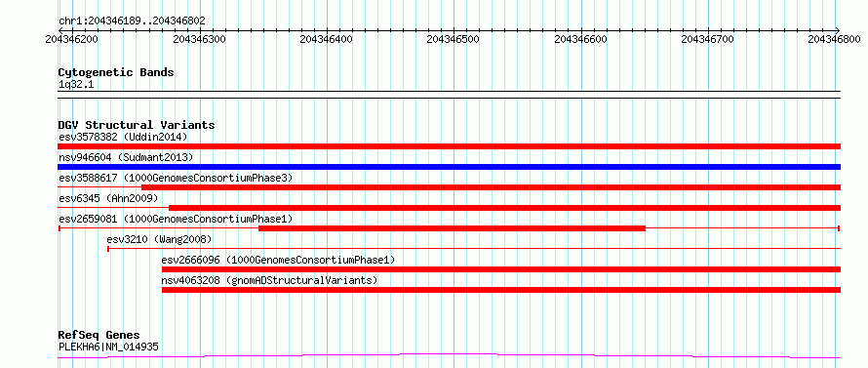Click the esv3588617 1000GenomesConsortiumPhase3 label
Screen dimensions: 868x368
176,178
